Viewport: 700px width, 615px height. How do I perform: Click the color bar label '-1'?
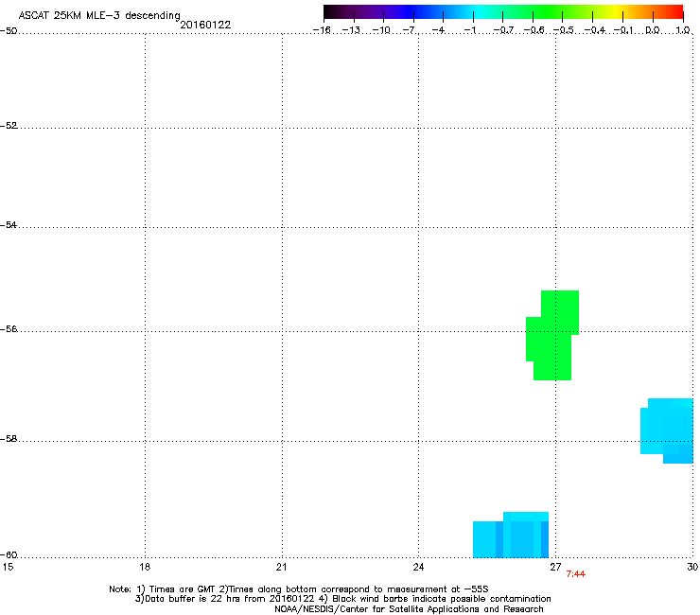[x=470, y=30]
